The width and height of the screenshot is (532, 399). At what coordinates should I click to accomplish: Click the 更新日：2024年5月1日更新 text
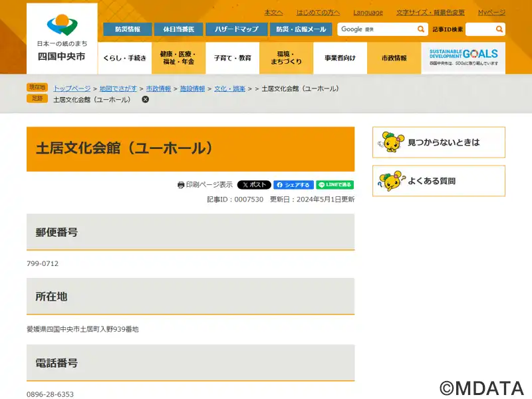pyautogui.click(x=312, y=199)
